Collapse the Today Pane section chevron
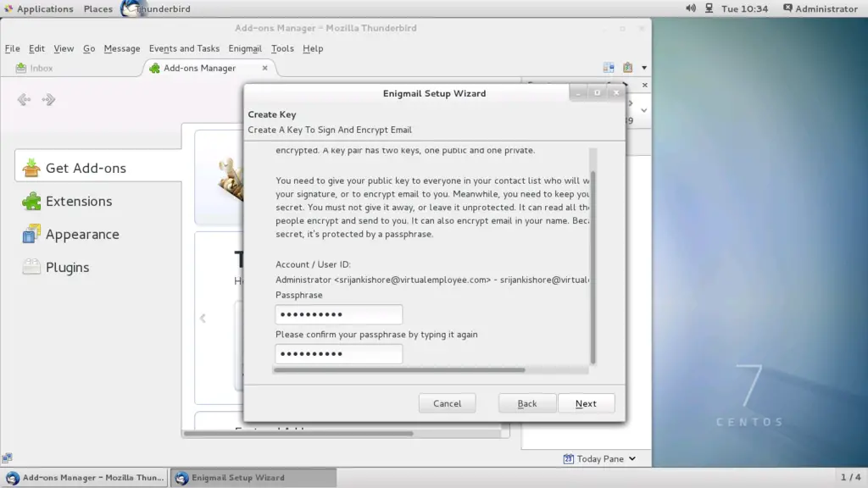 644,110
